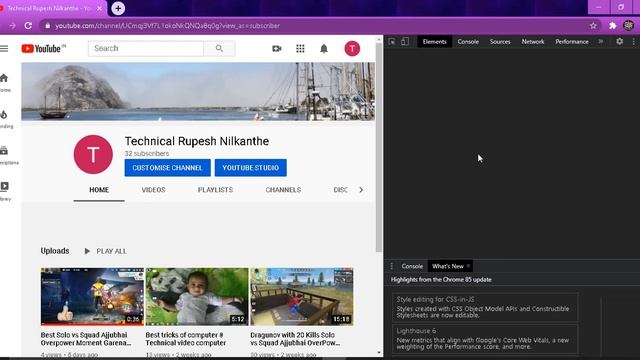Screen dimensions: 640x360
Task: Open Trending in the sidebar
Action: tap(5, 119)
